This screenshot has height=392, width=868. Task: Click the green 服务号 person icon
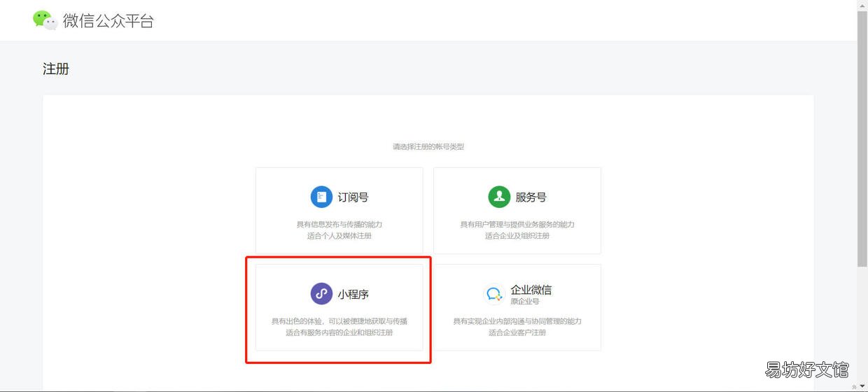tap(499, 197)
